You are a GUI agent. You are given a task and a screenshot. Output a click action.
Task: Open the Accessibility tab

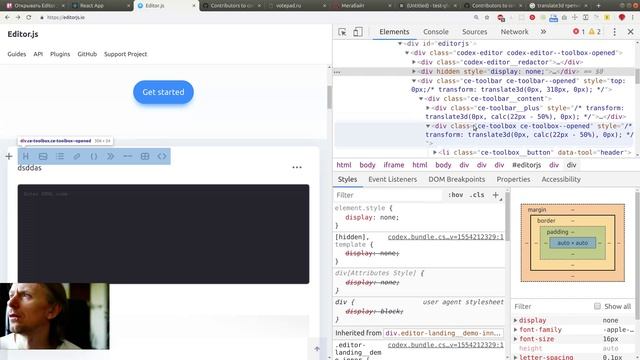click(x=561, y=179)
